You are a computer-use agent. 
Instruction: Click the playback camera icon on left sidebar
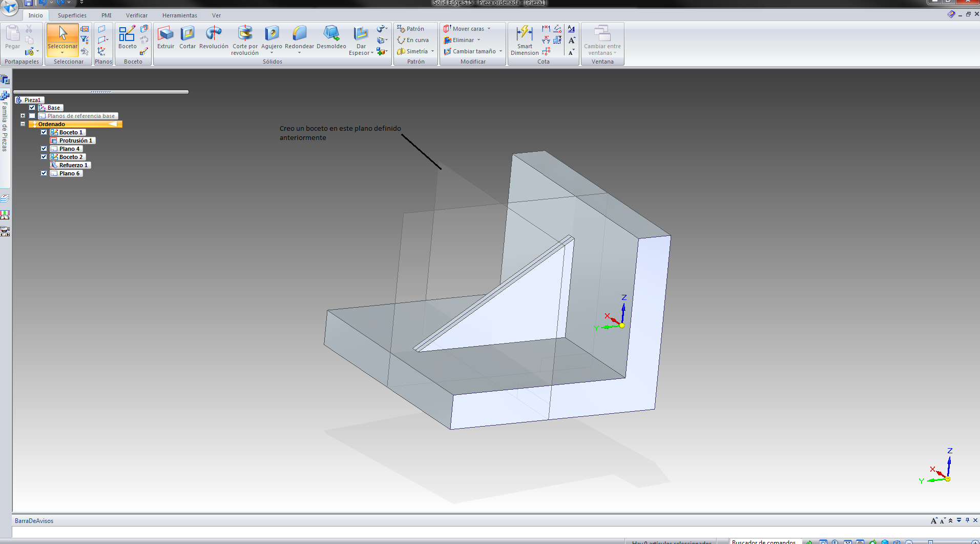point(5,232)
